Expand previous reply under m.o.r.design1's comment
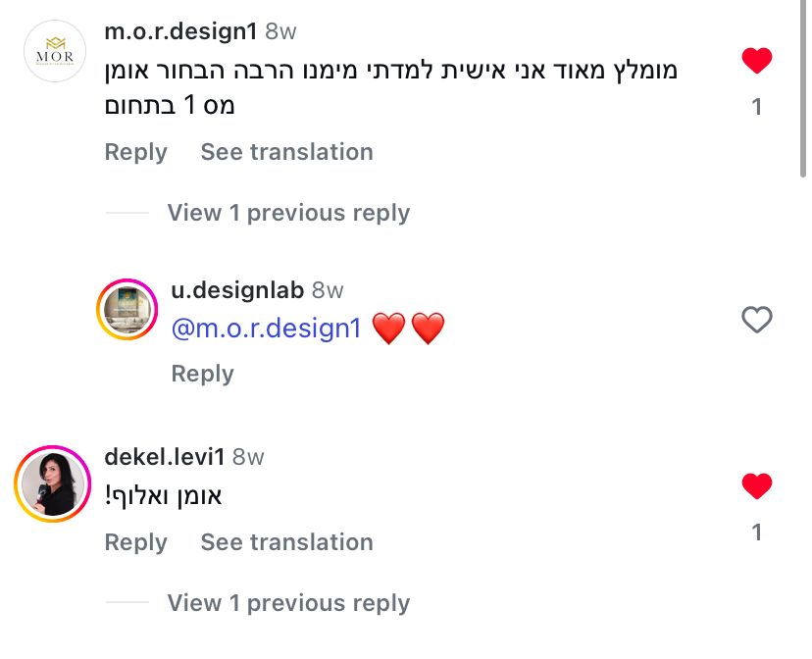Screen dimensions: 812x659 click(288, 213)
